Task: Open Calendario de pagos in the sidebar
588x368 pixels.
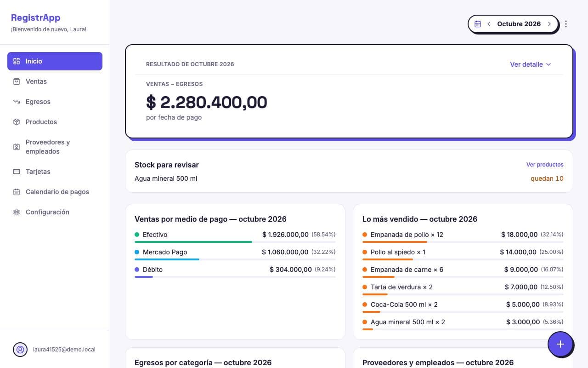Action: [x=55, y=192]
